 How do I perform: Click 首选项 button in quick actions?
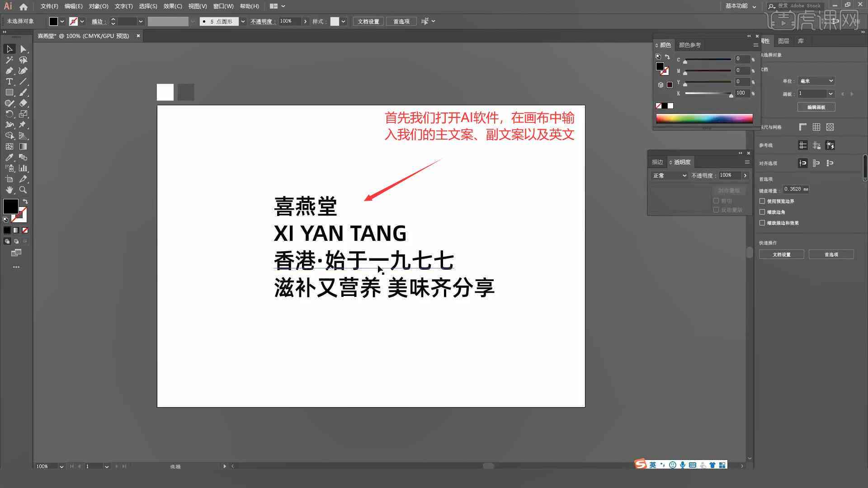(x=831, y=254)
